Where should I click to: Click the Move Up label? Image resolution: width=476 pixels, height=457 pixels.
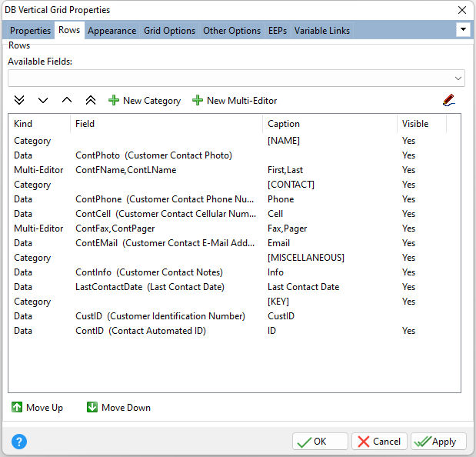(45, 408)
